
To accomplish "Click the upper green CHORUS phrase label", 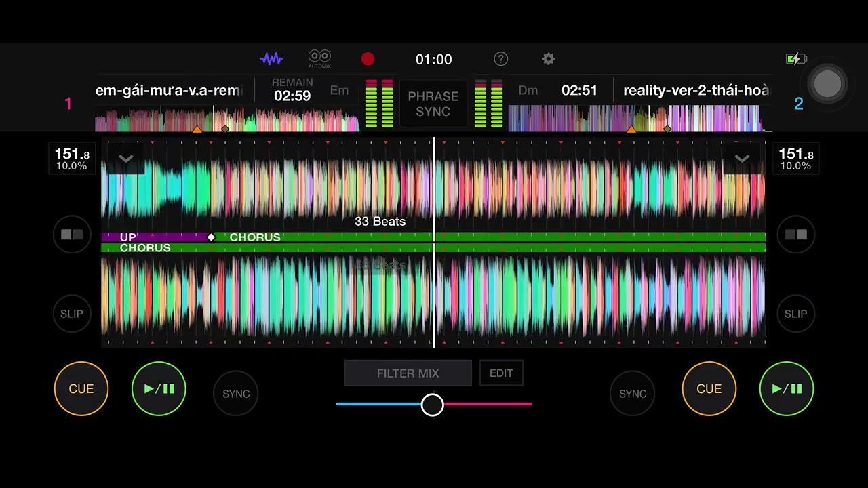I will point(255,237).
